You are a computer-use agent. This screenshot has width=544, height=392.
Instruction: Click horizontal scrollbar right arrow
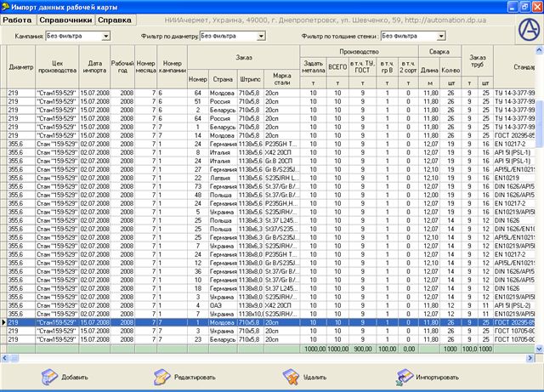click(x=530, y=358)
